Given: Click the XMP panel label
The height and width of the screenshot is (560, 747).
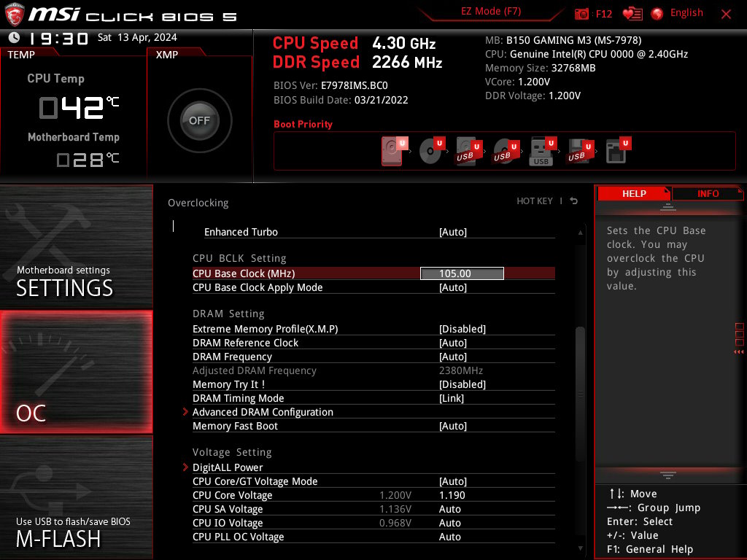Looking at the screenshot, I should [x=167, y=55].
